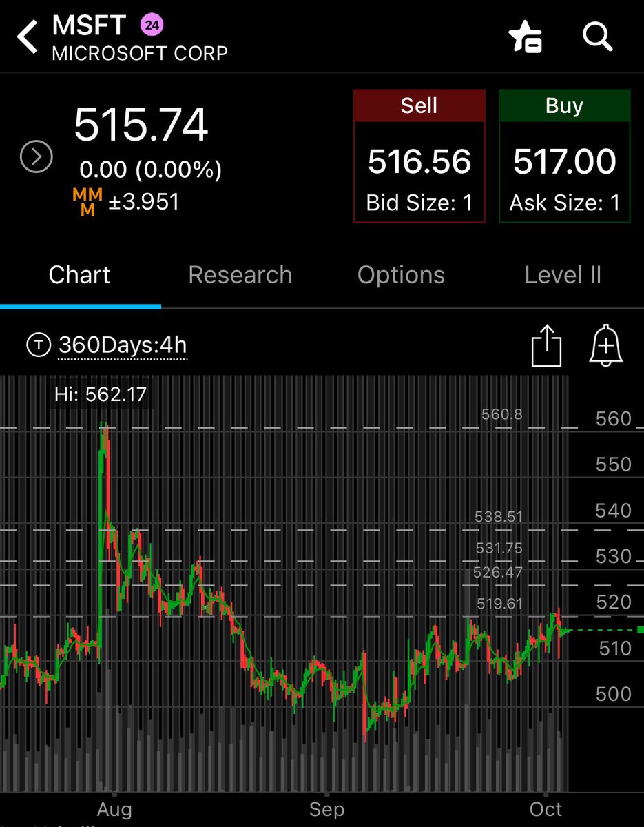The height and width of the screenshot is (827, 644).
Task: Tap the Sep label on time axis
Action: [x=327, y=808]
